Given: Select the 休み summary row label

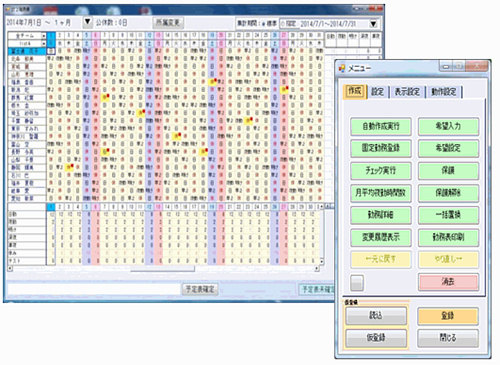Looking at the screenshot, I should pyautogui.click(x=27, y=253).
